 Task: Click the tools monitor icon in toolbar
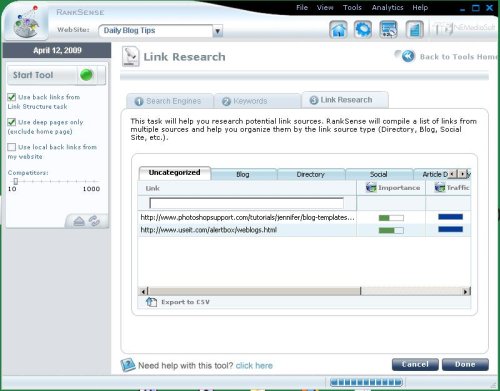tap(388, 29)
